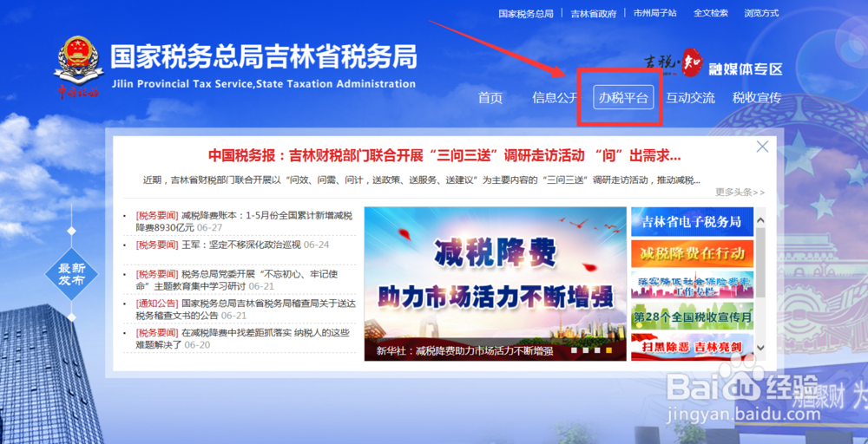Click the national emblem tax logo
The image size is (868, 444).
79,68
